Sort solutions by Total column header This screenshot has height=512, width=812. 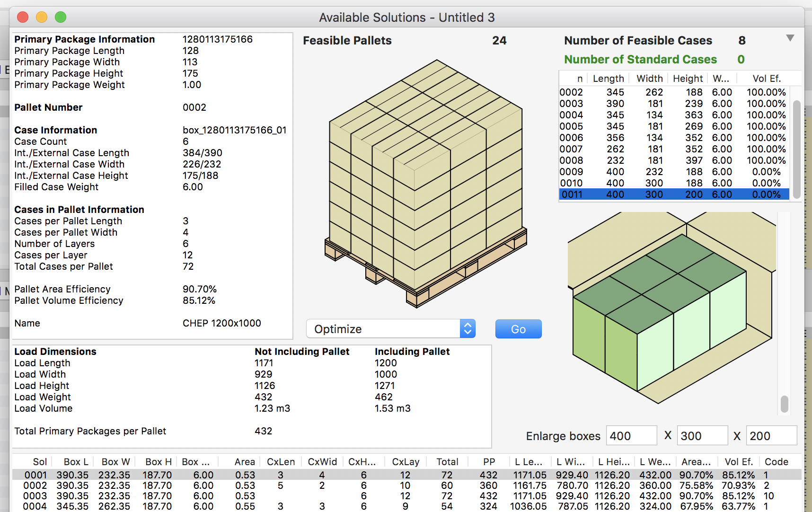[x=447, y=462]
